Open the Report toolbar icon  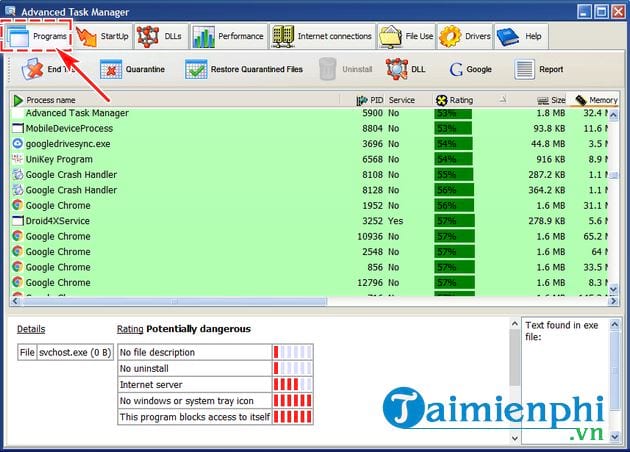tap(524, 70)
